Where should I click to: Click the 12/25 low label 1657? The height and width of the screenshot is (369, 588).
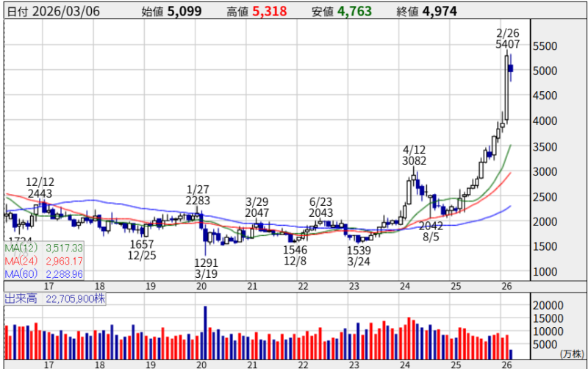click(x=143, y=244)
